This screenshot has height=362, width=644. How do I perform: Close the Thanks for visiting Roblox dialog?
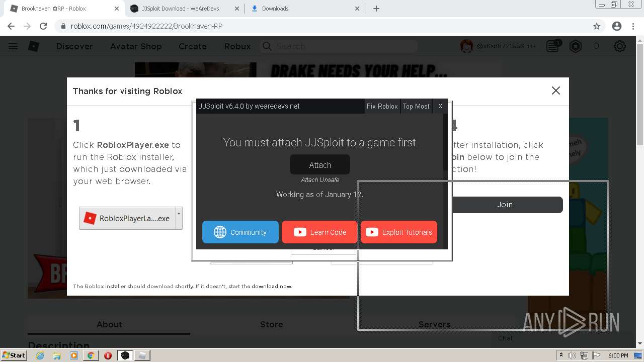coord(556,90)
